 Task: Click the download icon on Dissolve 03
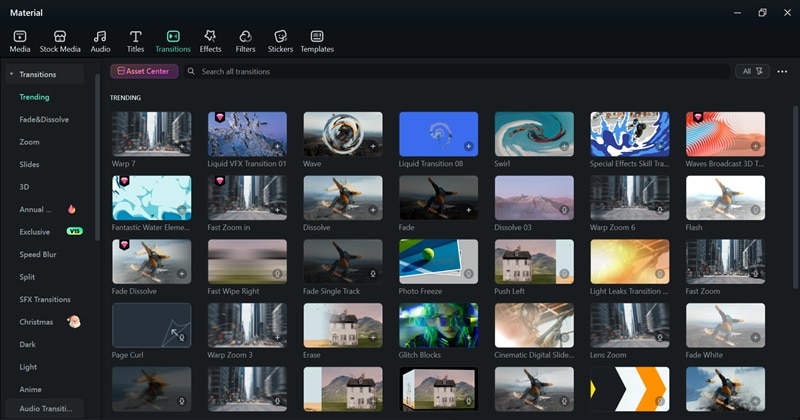click(x=564, y=210)
